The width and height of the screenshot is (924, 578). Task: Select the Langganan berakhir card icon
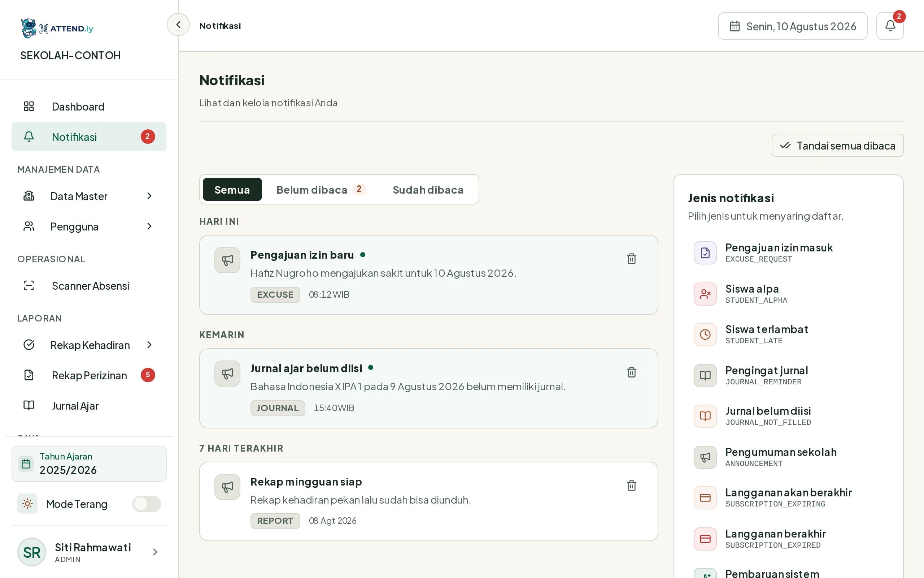point(705,539)
